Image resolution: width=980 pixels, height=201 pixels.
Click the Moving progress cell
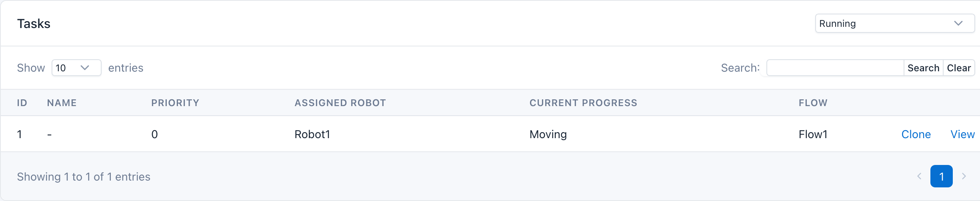click(x=548, y=134)
